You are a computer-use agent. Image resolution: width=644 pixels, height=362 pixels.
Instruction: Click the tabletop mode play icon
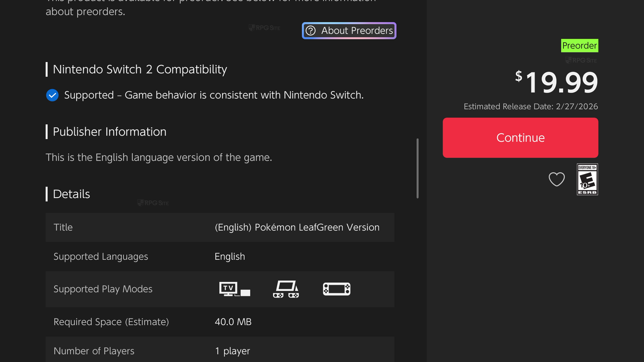coord(286,289)
